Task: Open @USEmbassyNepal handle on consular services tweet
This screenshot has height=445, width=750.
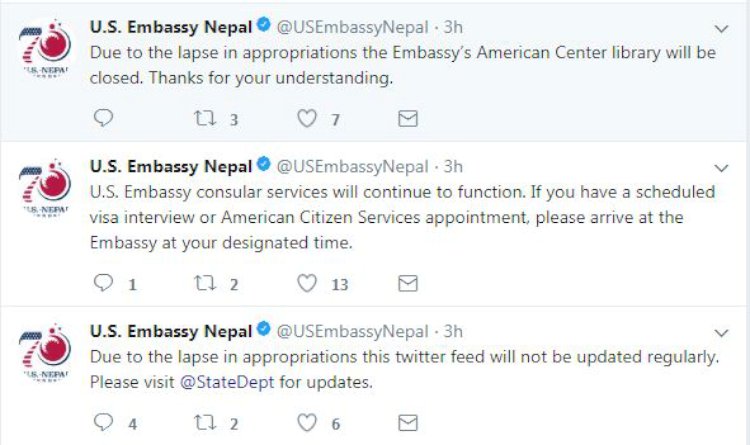Action: (x=352, y=166)
